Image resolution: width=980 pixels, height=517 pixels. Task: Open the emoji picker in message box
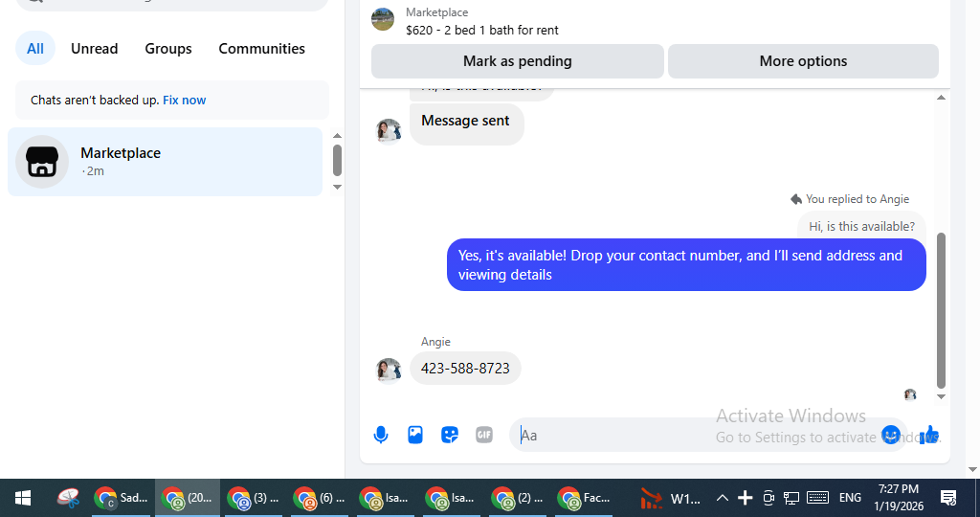[x=891, y=435]
